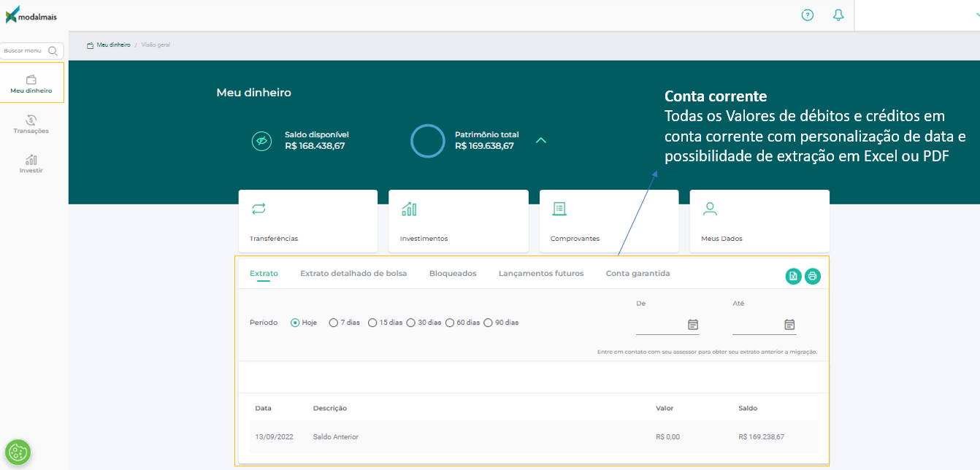Screen dimensions: 980x470
Task: Select the 60 dias period
Action: coord(450,323)
